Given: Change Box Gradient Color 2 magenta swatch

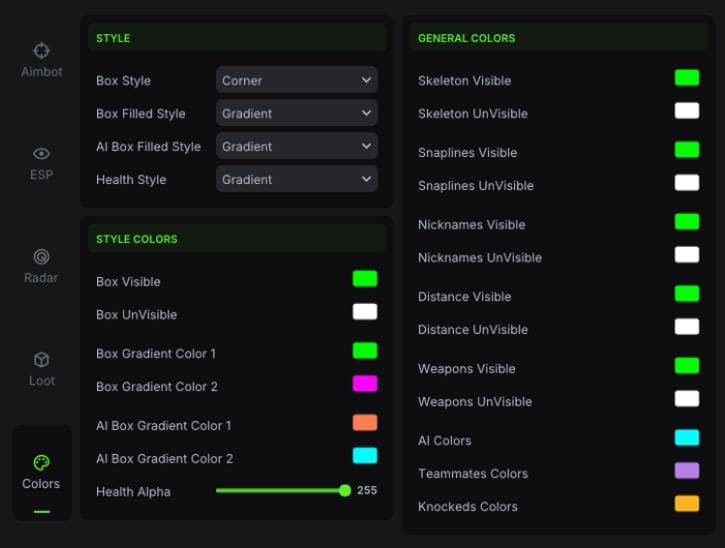Looking at the screenshot, I should [x=365, y=384].
